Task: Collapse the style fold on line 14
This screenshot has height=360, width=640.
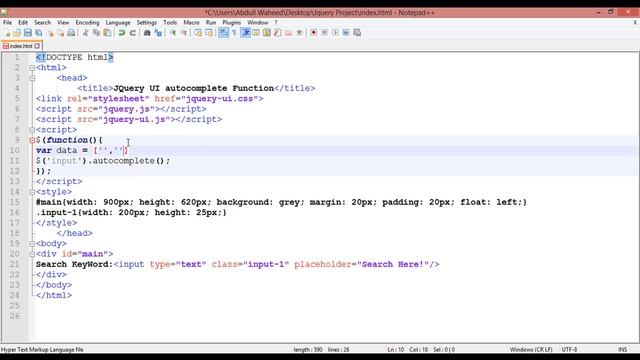Action: coord(32,192)
